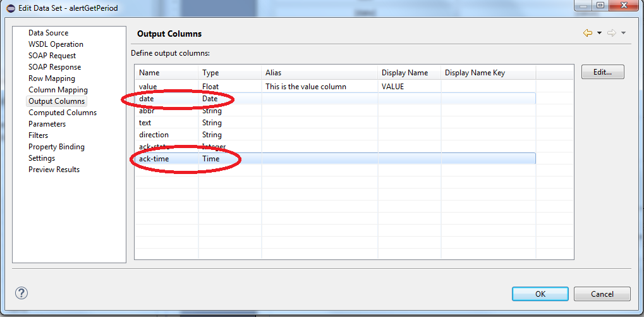Click the Eclipse icon in title bar
This screenshot has height=317, width=644.
click(10, 8)
